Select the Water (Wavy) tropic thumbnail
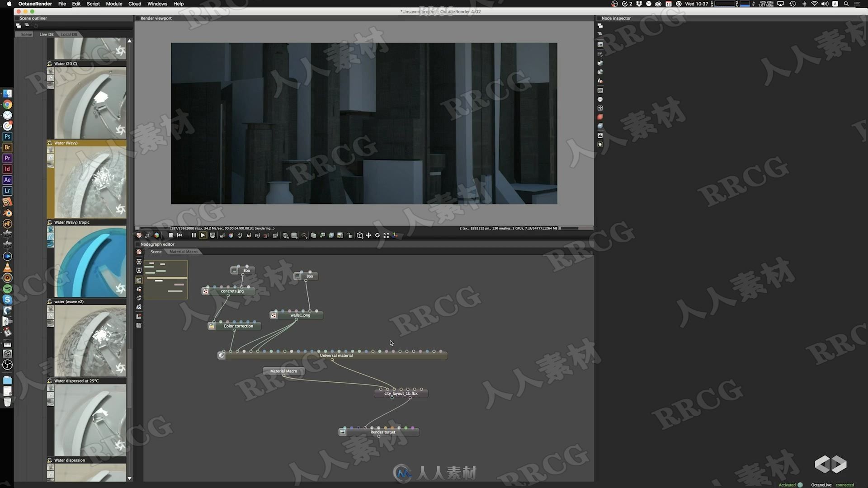Viewport: 868px width, 488px height. point(90,262)
